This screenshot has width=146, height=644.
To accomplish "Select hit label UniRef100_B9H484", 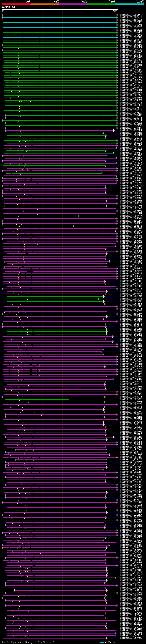I will coord(131,65).
